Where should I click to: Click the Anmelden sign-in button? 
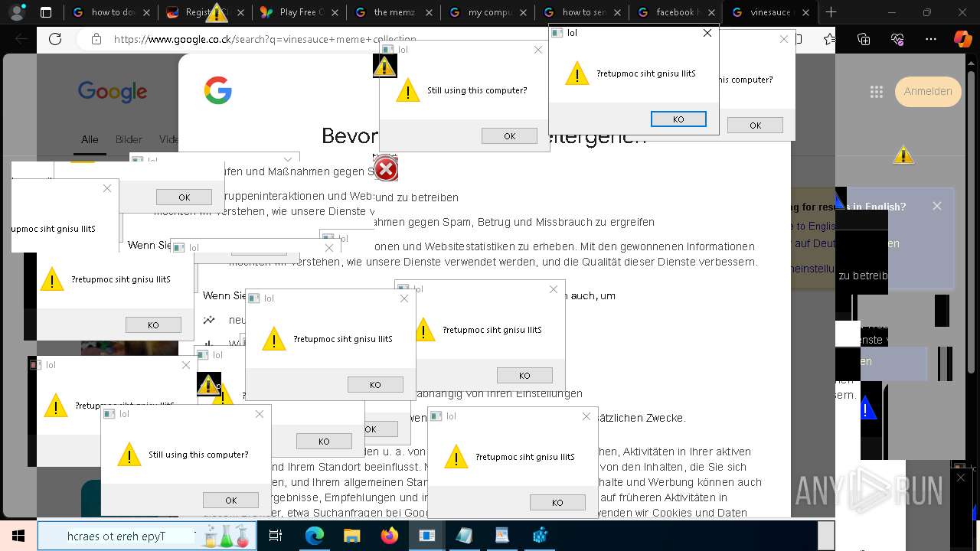click(x=928, y=91)
